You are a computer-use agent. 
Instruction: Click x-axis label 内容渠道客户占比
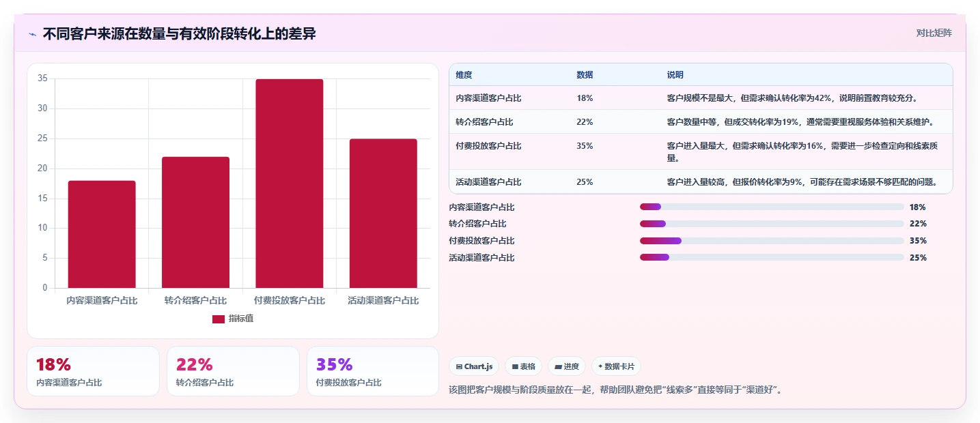[102, 300]
